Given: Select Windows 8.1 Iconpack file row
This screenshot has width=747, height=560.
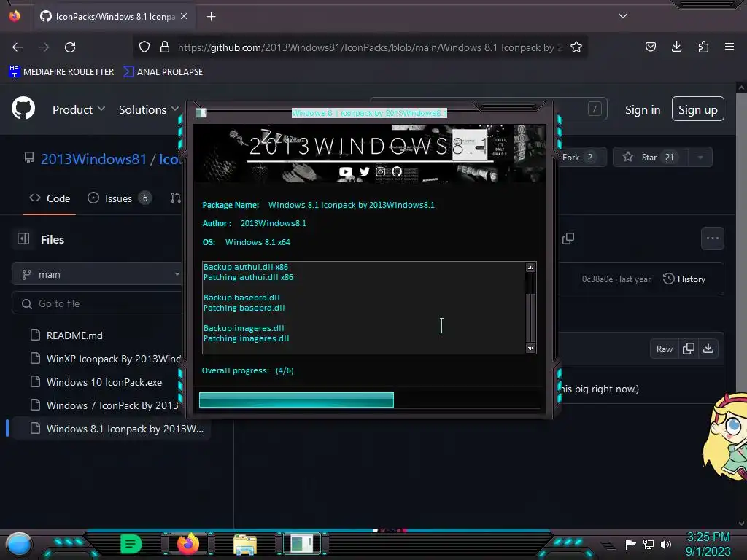Looking at the screenshot, I should click(x=110, y=428).
